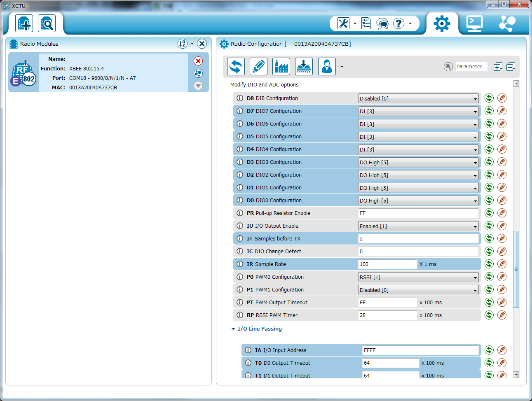Image resolution: width=532 pixels, height=401 pixels.
Task: Switch to Consoles working mode tab
Action: coord(474,23)
